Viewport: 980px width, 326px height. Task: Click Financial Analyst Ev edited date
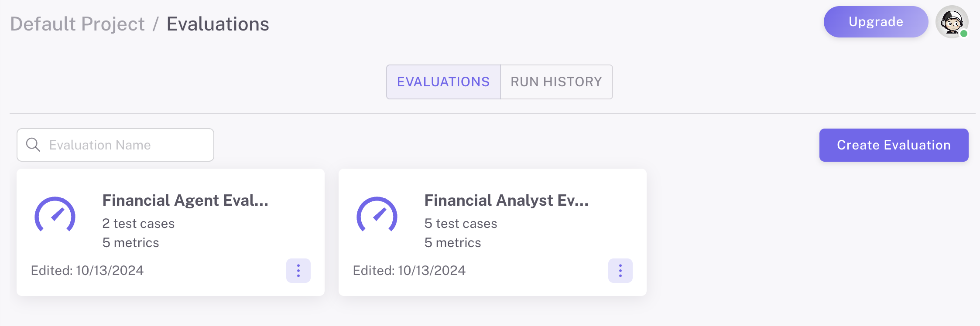[x=409, y=271]
